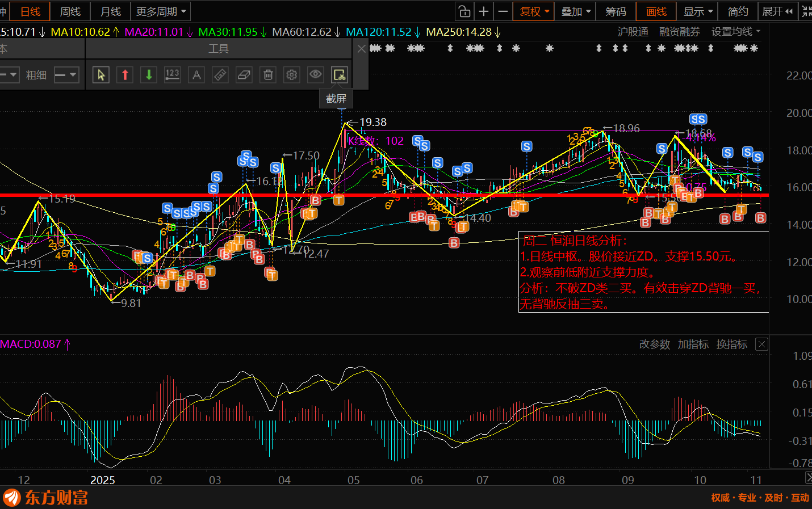The width and height of the screenshot is (812, 509).
Task: Select the text annotation tool
Action: (196, 75)
